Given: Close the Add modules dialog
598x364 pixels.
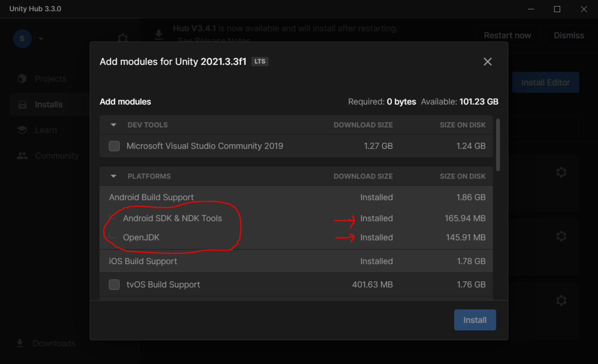Looking at the screenshot, I should tap(487, 62).
